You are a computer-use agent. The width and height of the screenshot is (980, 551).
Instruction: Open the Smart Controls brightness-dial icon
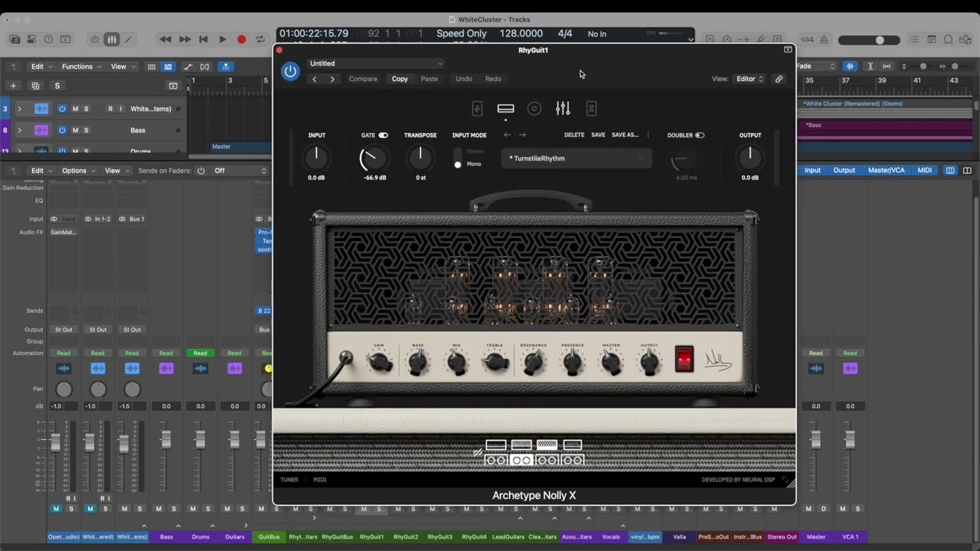tap(95, 39)
